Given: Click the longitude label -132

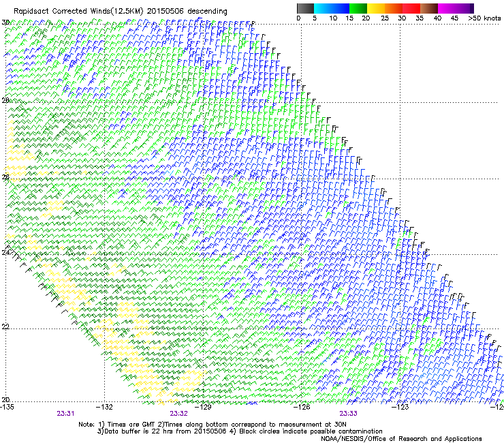Looking at the screenshot, I should 105,407.
